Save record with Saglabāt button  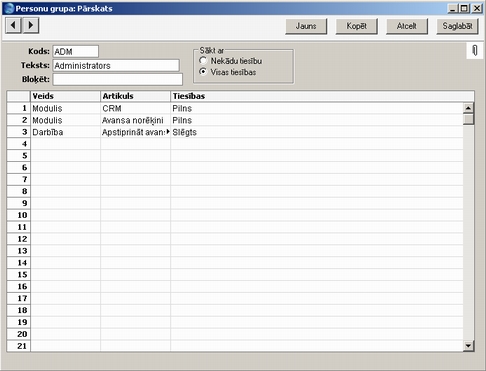457,26
